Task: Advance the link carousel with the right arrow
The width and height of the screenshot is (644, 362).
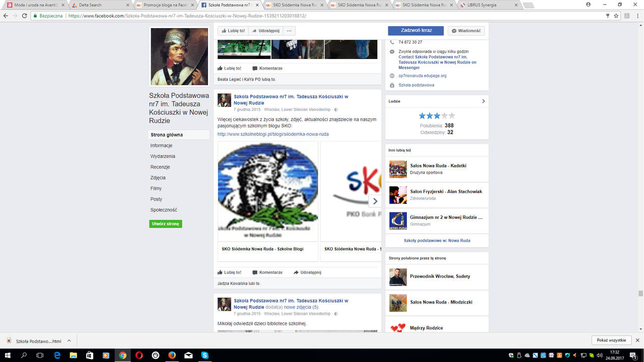Action: click(x=375, y=201)
